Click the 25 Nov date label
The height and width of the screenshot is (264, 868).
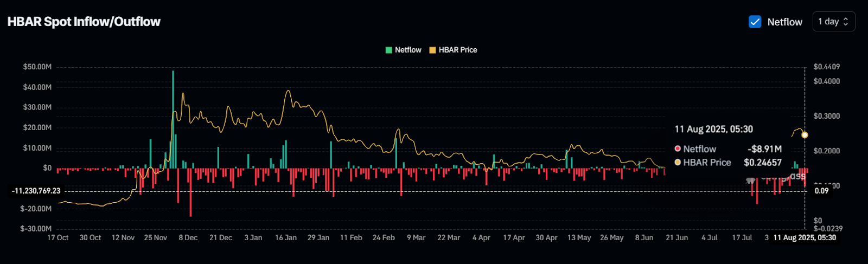click(156, 238)
